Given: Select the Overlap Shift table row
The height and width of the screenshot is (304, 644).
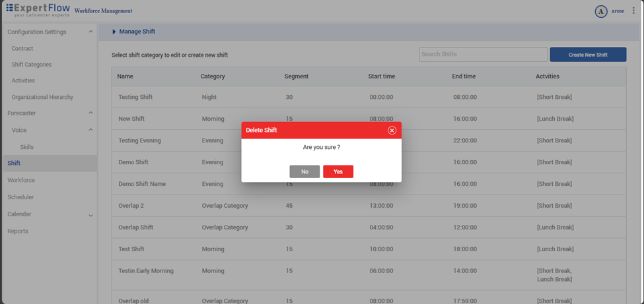Looking at the screenshot, I should [x=369, y=228].
